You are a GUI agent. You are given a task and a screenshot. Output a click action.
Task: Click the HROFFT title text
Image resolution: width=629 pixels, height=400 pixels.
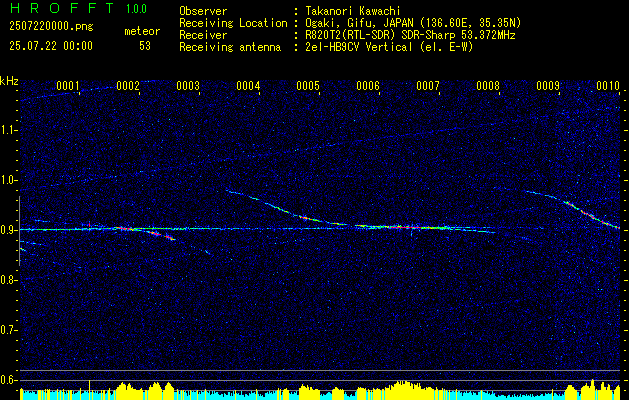pyautogui.click(x=62, y=8)
